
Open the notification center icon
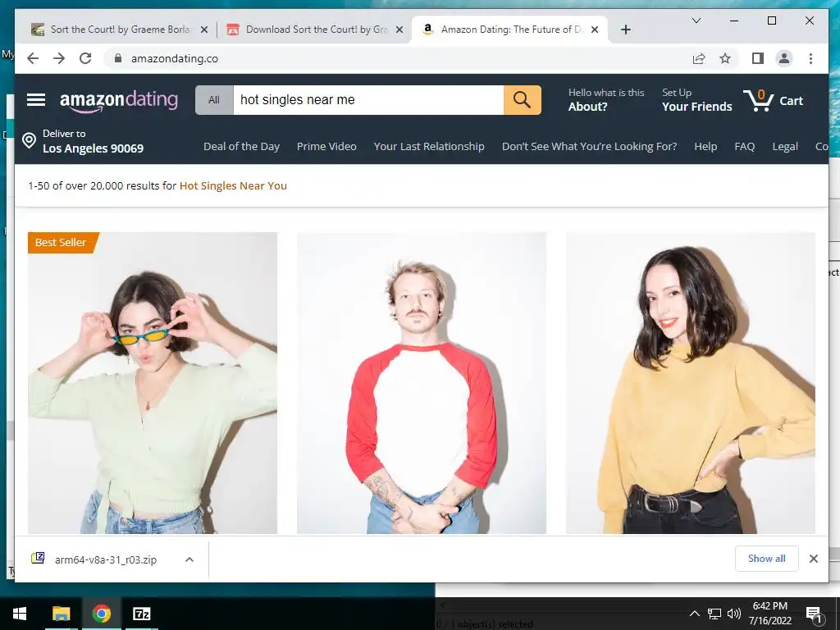814,614
